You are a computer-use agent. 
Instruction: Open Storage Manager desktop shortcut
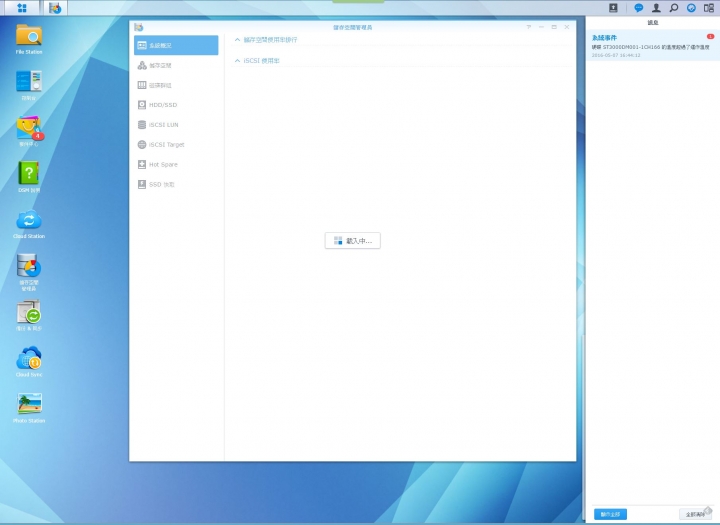29,272
